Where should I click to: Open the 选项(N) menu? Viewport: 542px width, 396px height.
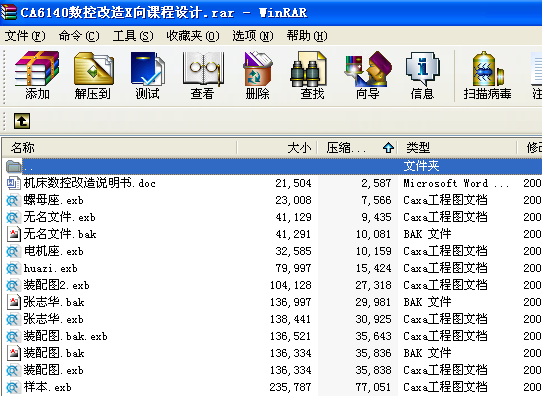tap(253, 36)
